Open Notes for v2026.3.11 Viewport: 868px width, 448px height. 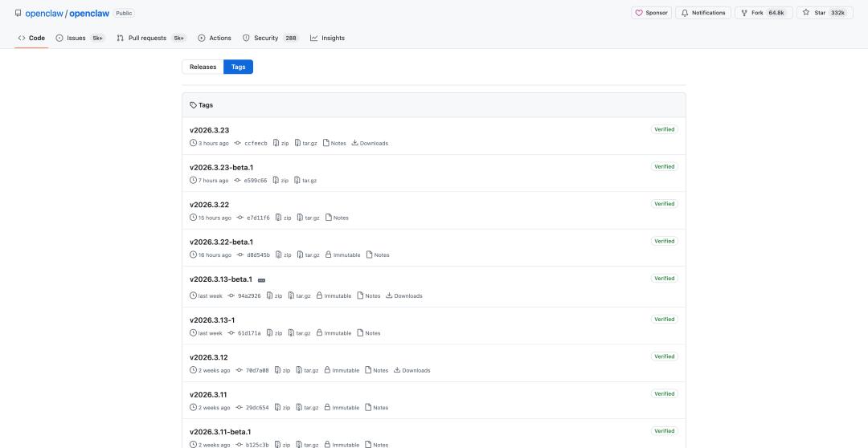point(376,408)
